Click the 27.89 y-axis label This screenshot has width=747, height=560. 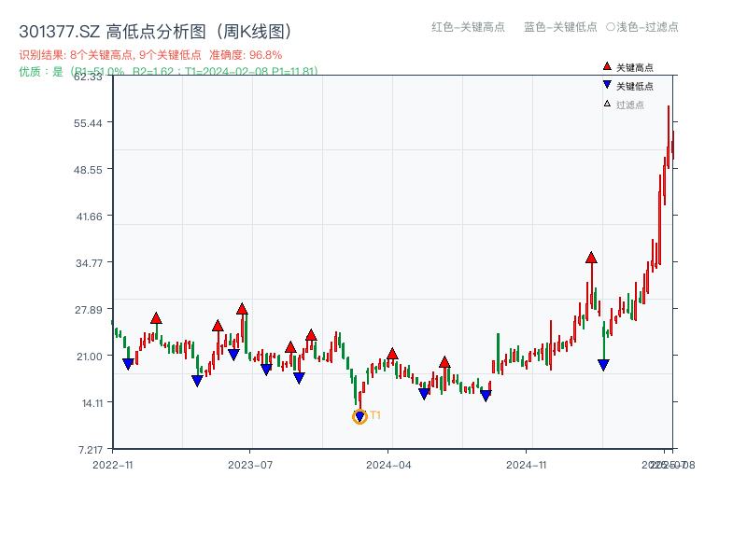tap(89, 310)
